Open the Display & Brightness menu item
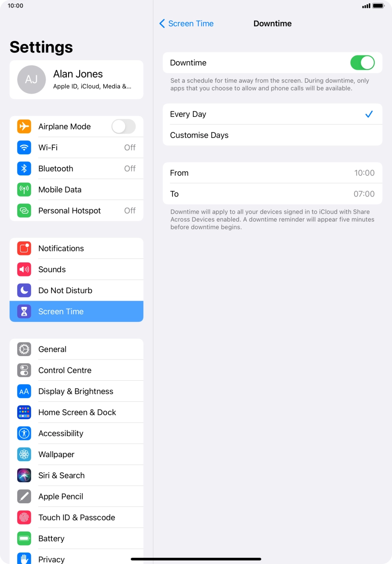The image size is (392, 564). pos(76,391)
